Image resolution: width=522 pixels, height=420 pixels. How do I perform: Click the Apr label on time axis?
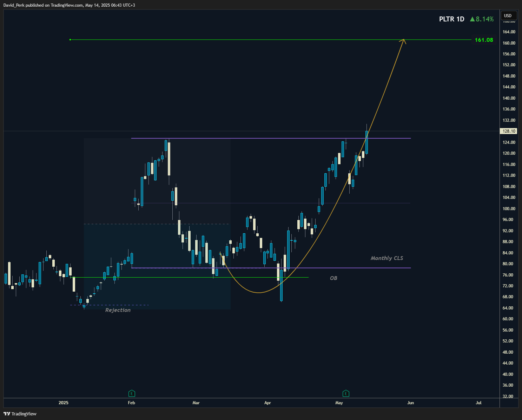pos(267,403)
